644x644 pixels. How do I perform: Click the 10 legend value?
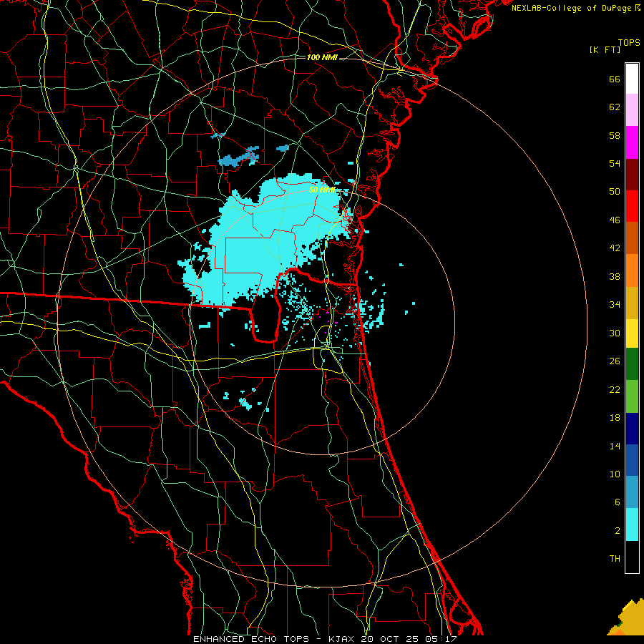coord(615,474)
